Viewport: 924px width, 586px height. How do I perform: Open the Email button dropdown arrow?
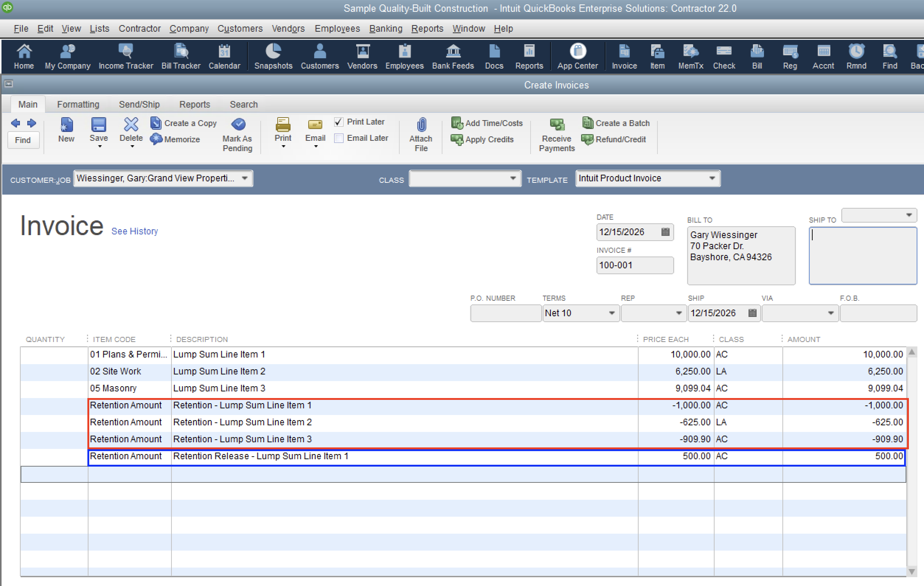316,147
